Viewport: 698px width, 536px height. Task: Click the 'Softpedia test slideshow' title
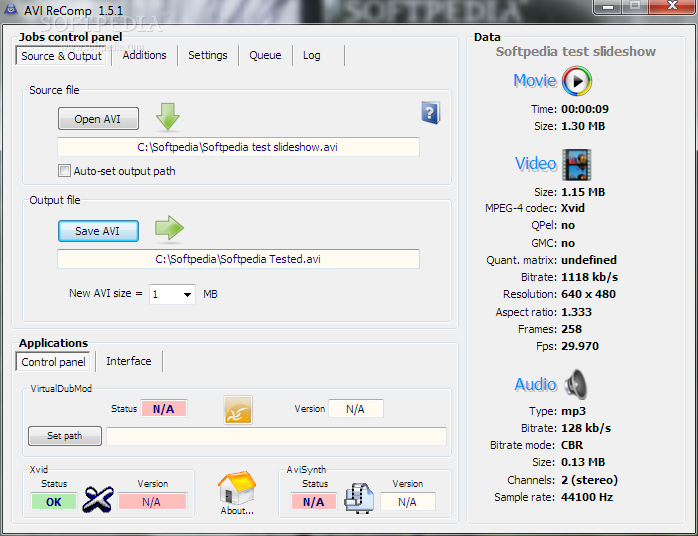coord(576,52)
